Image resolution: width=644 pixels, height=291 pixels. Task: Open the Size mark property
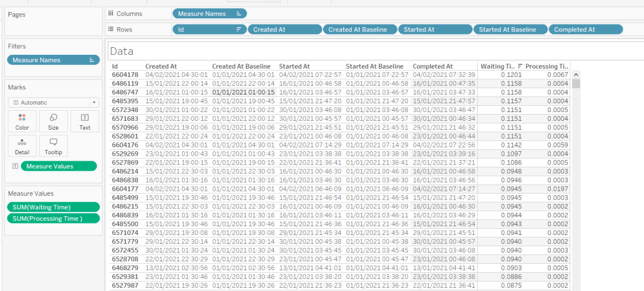tap(54, 121)
